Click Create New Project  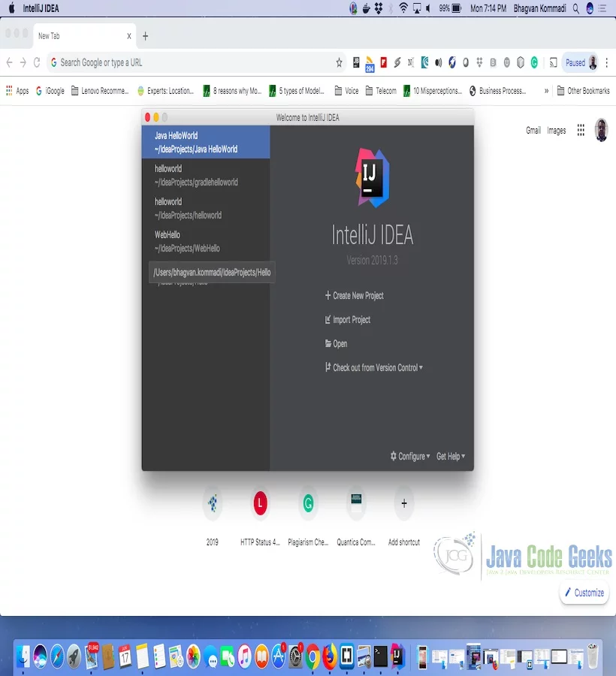(x=355, y=295)
